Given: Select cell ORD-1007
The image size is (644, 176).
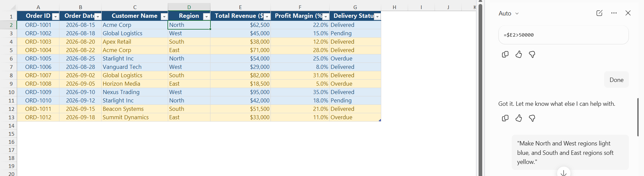Looking at the screenshot, I should (x=38, y=75).
